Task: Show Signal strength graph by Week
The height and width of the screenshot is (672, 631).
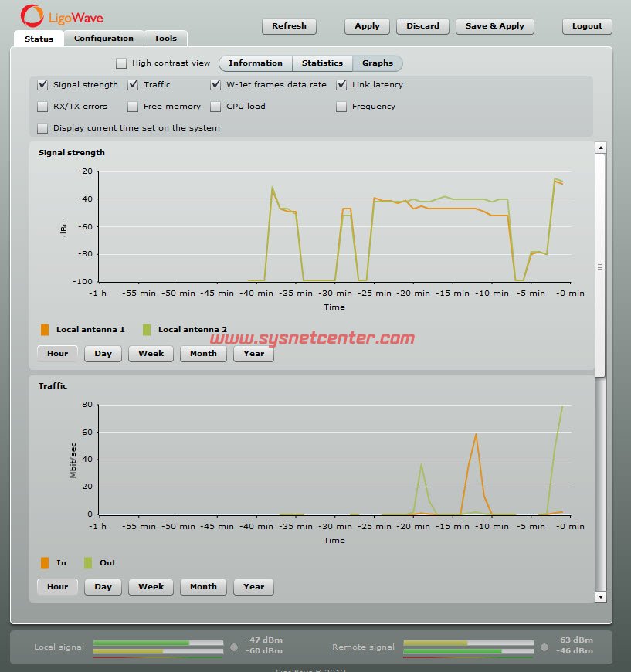Action: [x=151, y=354]
